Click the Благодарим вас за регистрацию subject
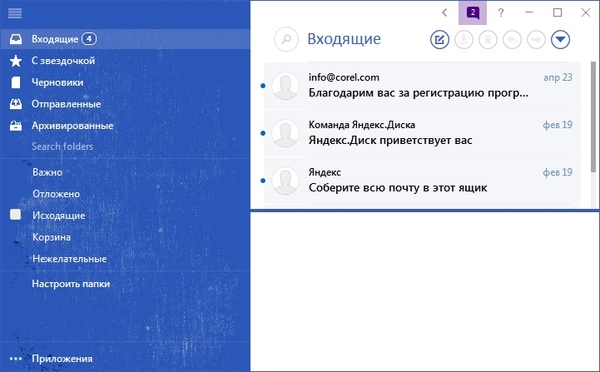 [418, 93]
